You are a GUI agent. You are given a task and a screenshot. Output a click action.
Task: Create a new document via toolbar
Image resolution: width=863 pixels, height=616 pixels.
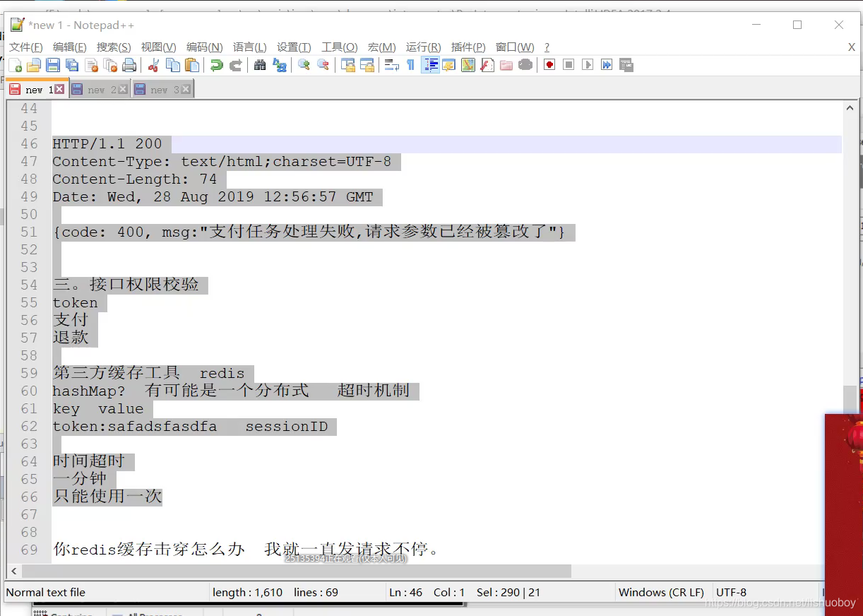tap(15, 65)
